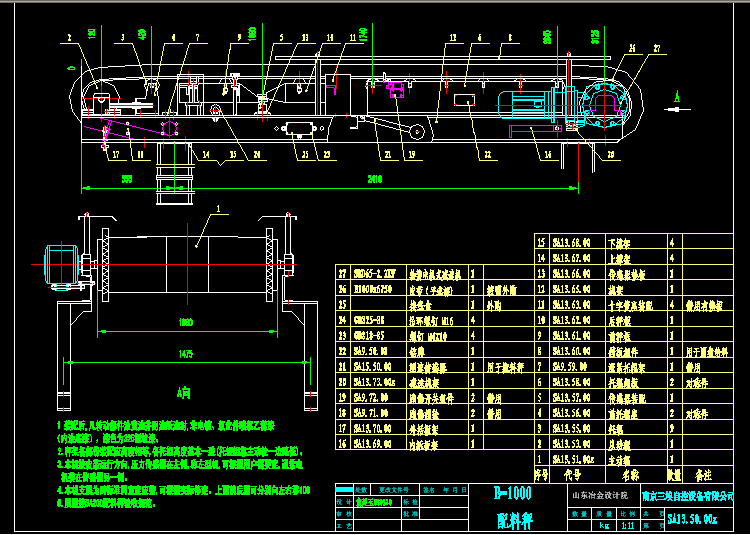
Task: Select part code 'SA13.63.00' in row 11
Action: point(571,305)
